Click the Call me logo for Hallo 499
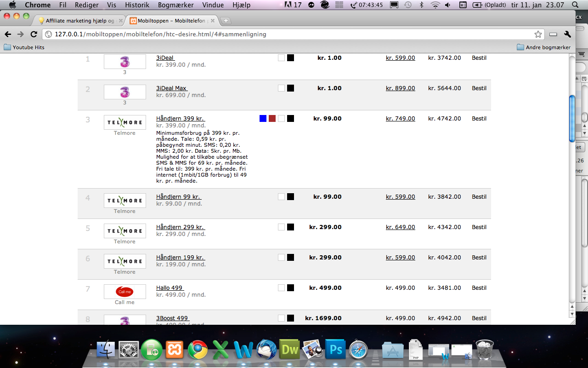Screen dimensions: 588x368 125,292
